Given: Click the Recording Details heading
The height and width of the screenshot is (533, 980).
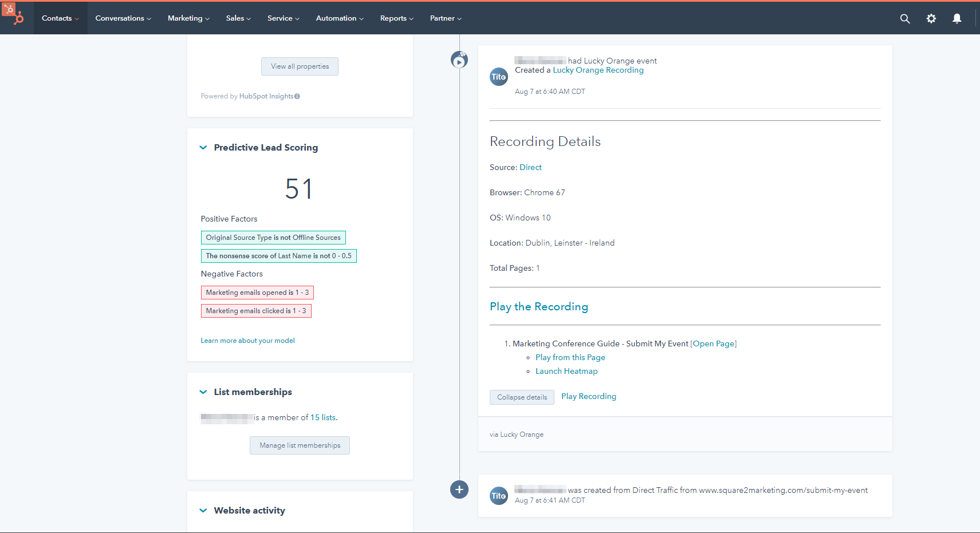Looking at the screenshot, I should point(545,141).
